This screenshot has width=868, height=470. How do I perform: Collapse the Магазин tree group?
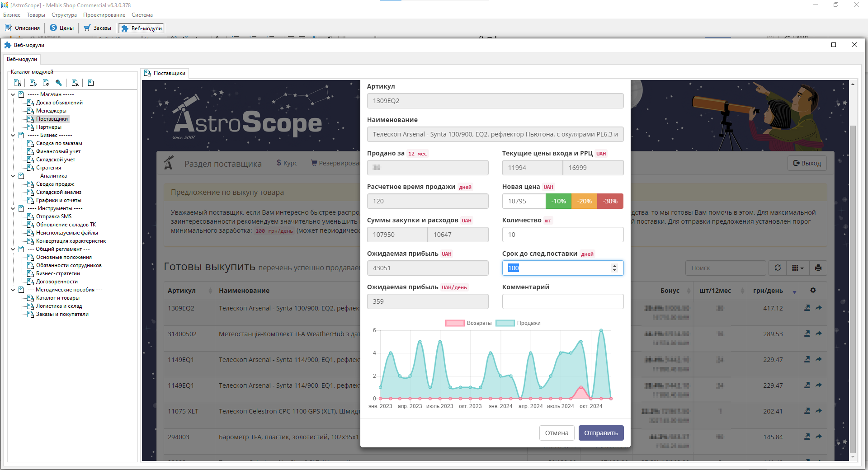coord(13,94)
